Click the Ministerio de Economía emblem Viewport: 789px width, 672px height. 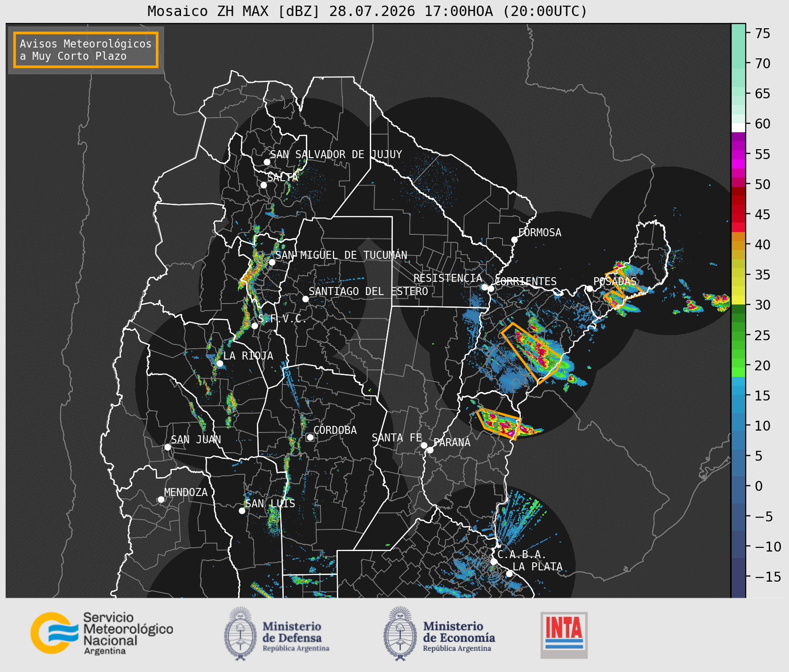pos(401,633)
